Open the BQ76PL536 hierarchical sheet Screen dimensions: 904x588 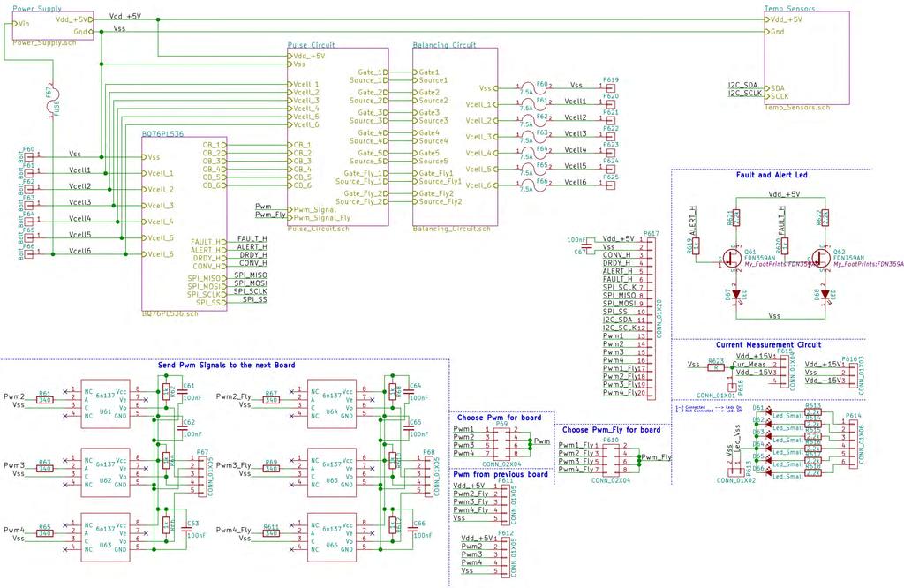pyautogui.click(x=184, y=223)
